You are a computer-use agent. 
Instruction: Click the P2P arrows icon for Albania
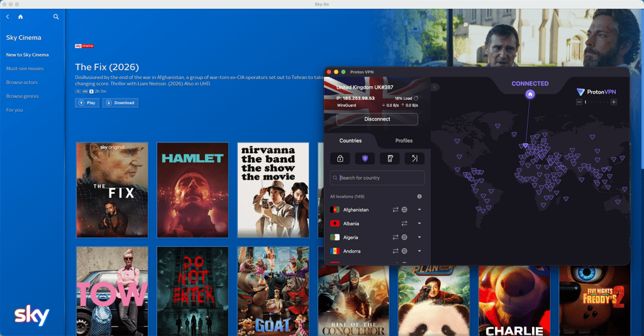tap(404, 224)
